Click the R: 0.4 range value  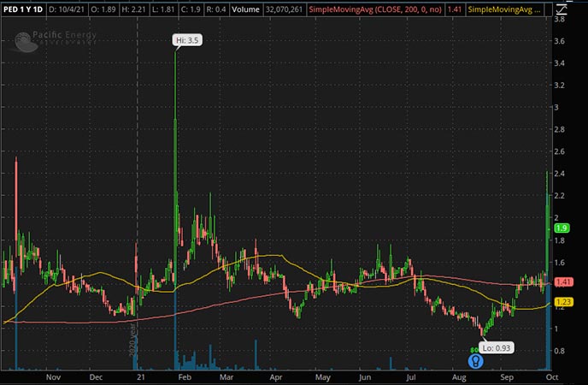tap(216, 9)
